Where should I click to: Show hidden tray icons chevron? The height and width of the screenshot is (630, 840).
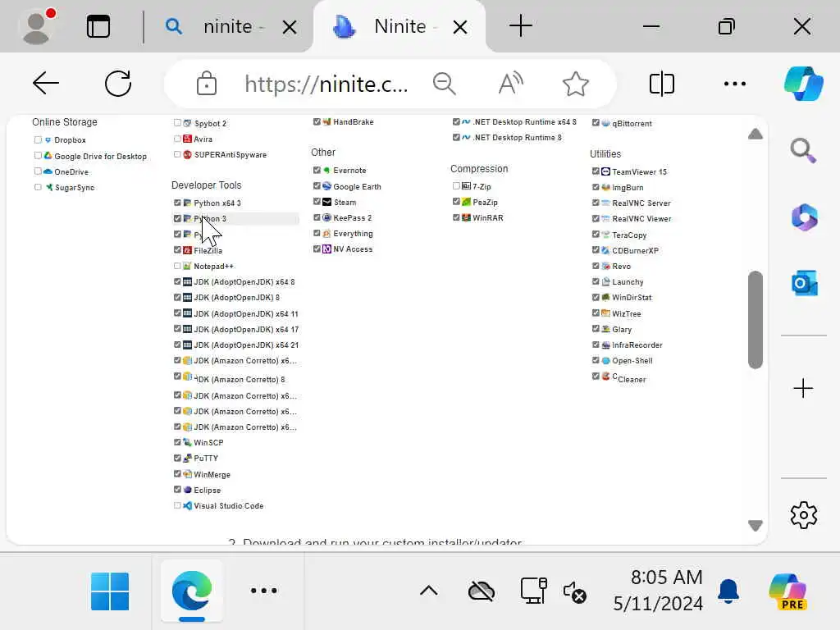428,591
